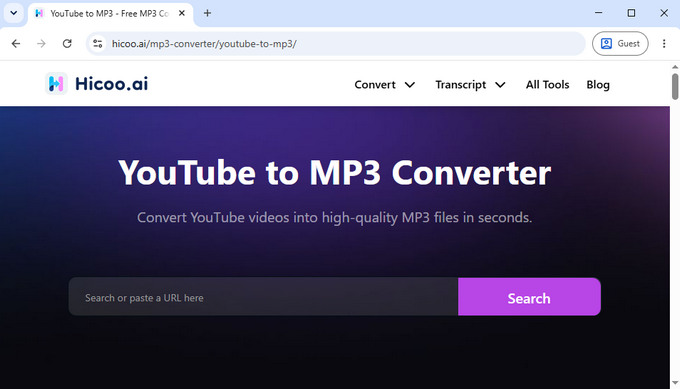Click the purple Search button
This screenshot has width=680, height=389.
pyautogui.click(x=529, y=297)
